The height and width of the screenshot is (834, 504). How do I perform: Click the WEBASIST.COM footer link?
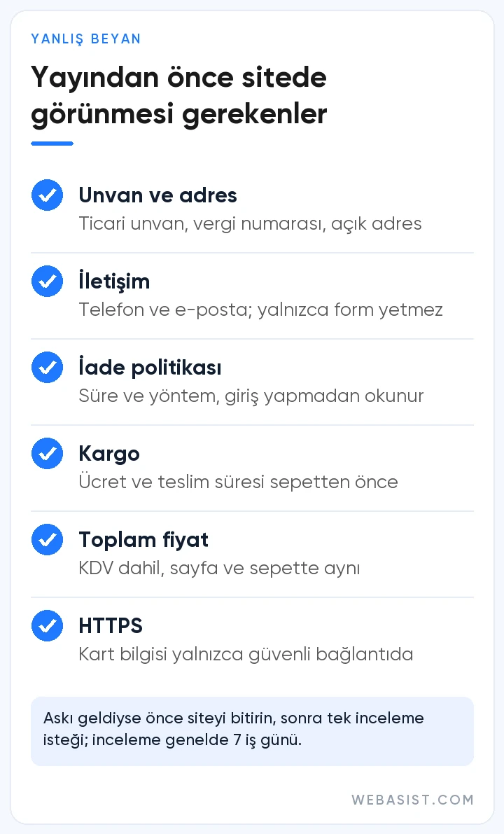click(412, 800)
